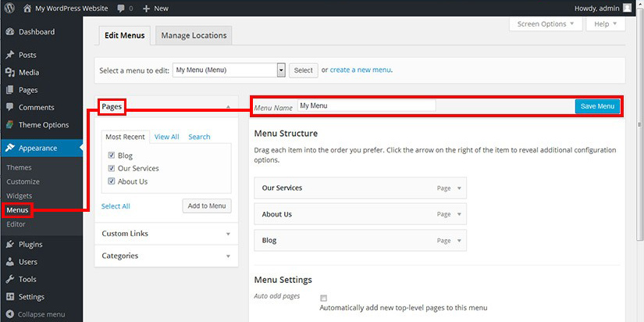Image resolution: width=644 pixels, height=322 pixels.
Task: Toggle the Our Services page checkbox
Action: pyautogui.click(x=112, y=168)
